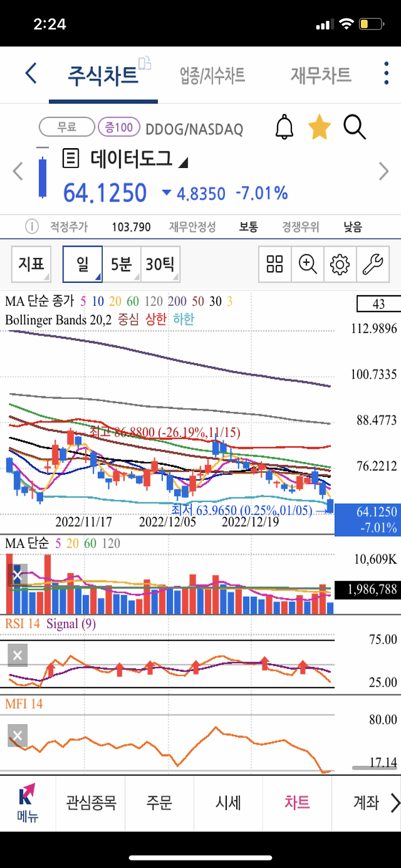
Task: Click the 경쟁우위 label
Action: point(300,227)
